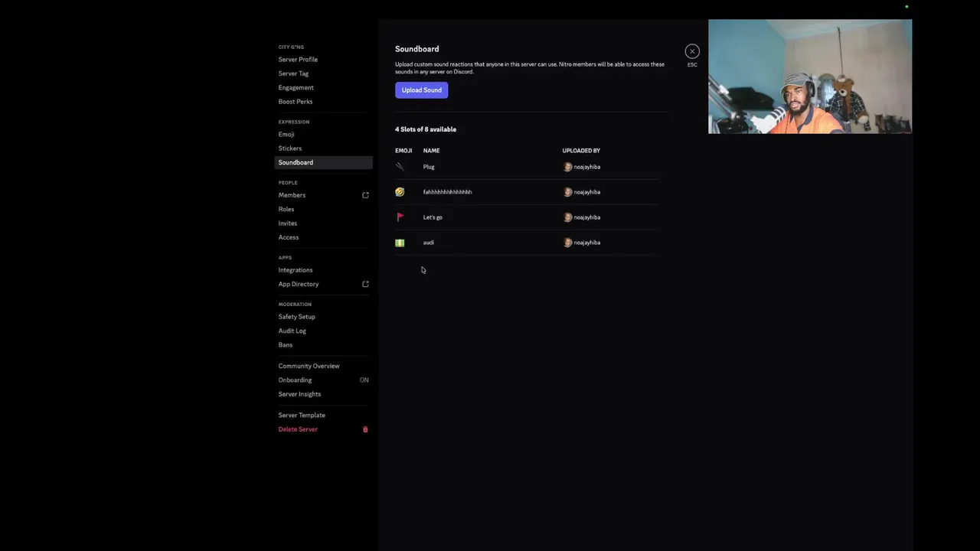
Task: Click the external link icon next to Members
Action: [x=365, y=195]
